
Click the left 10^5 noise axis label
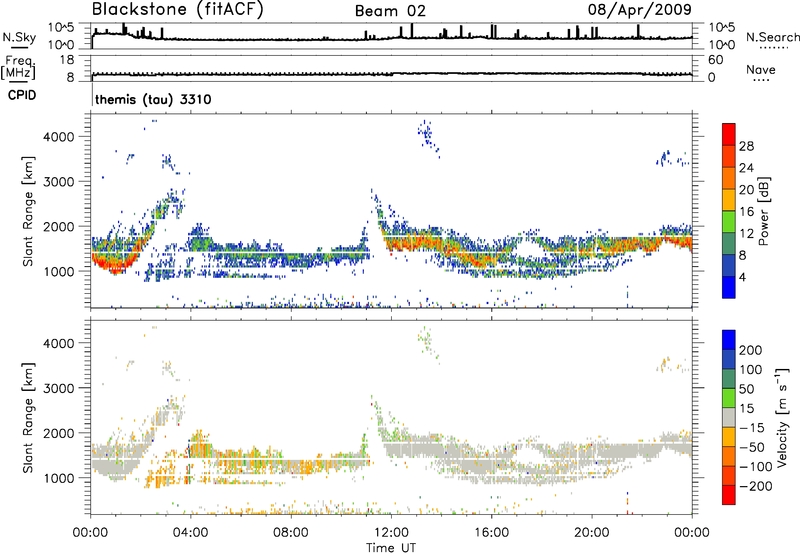tap(61, 27)
